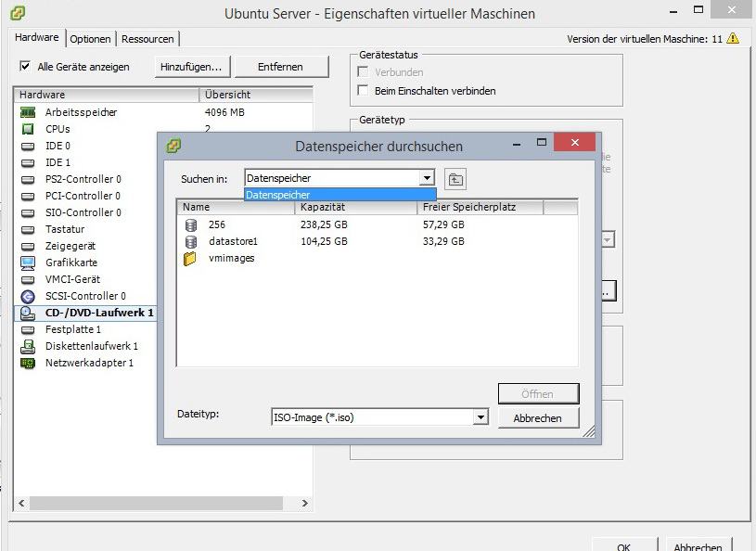756x551 pixels.
Task: Select the datastore named 256
Action: [x=217, y=224]
